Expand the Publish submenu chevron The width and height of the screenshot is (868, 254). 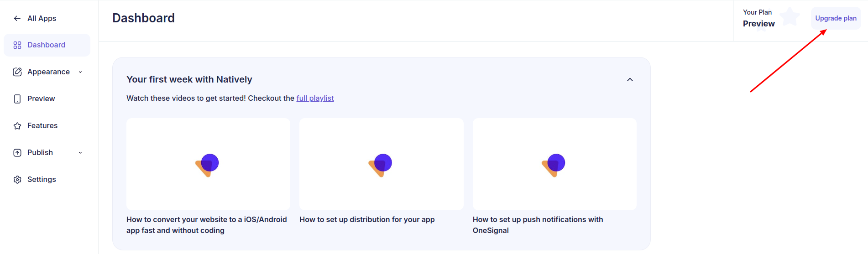coord(80,153)
